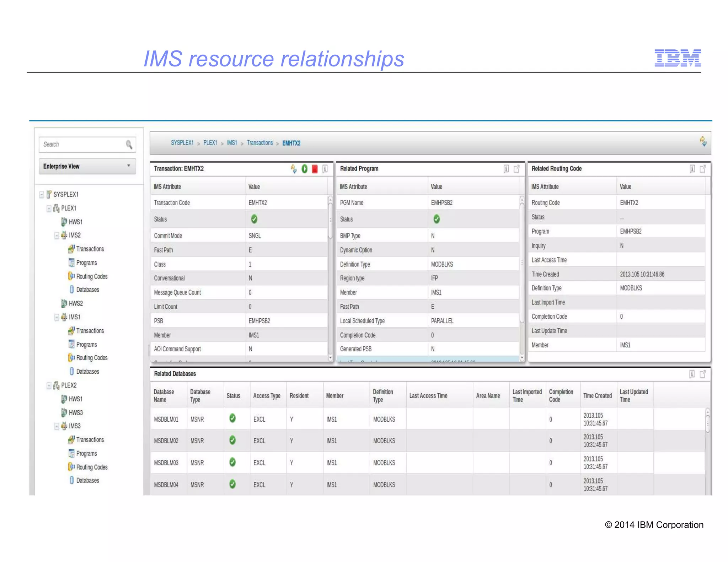Click the Transaction panel vertical scrollbar

[330, 220]
